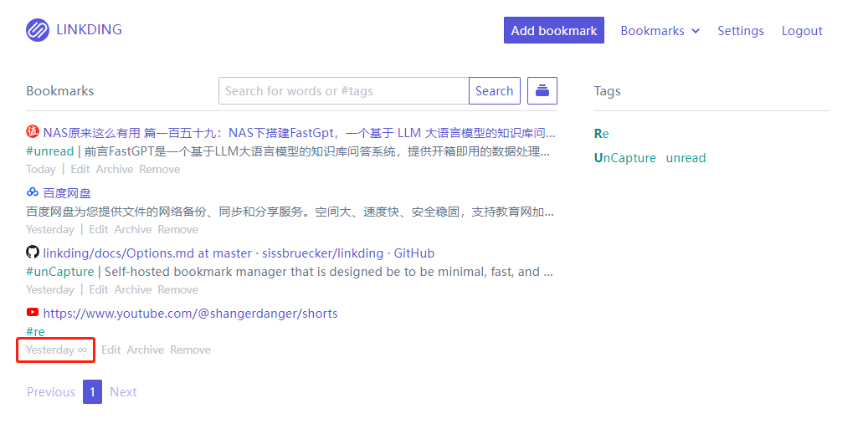Expand the Bookmarks dropdown menu

point(659,31)
